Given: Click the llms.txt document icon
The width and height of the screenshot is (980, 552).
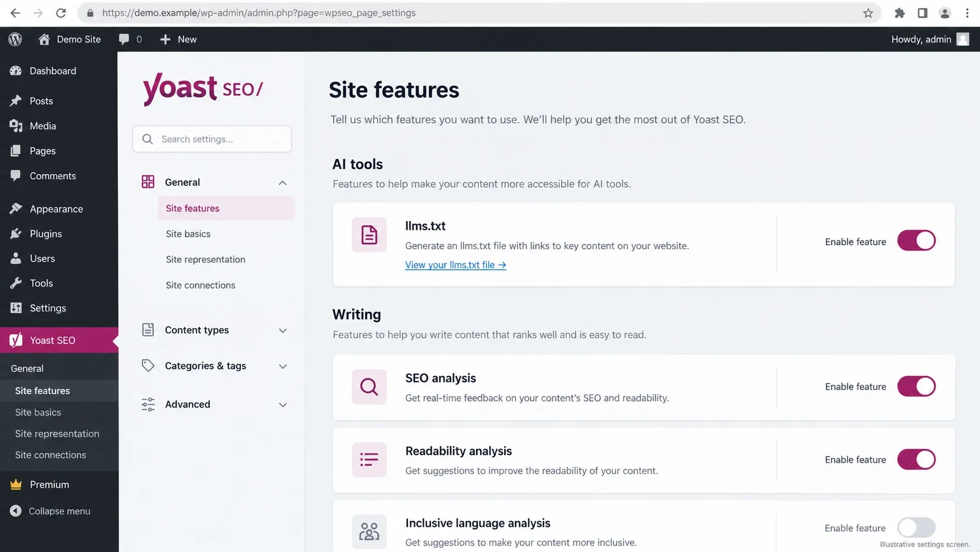Looking at the screenshot, I should 369,235.
